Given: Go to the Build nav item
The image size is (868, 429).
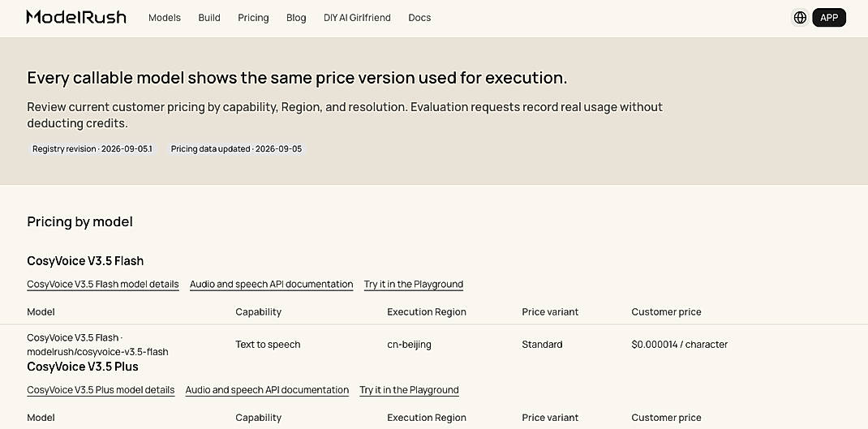Looking at the screenshot, I should tap(209, 18).
